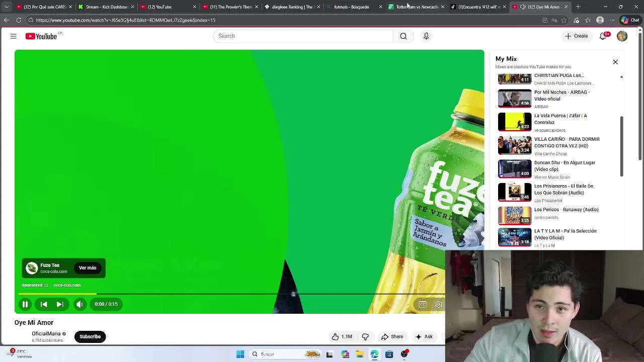Image resolution: width=644 pixels, height=362 pixels.
Task: Select the CHRISTIAN PUGA playlist item
Action: point(557,79)
